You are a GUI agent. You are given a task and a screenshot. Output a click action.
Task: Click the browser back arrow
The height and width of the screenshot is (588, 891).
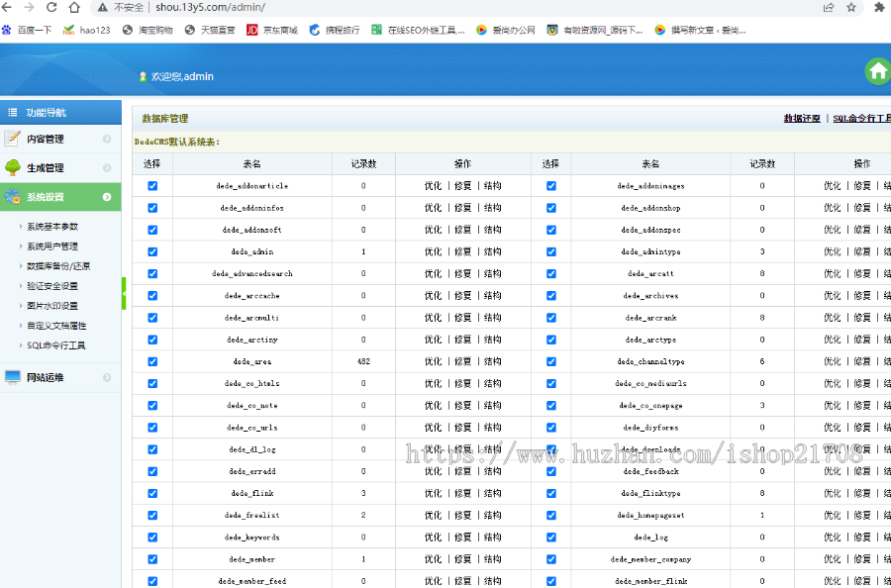pos(8,7)
